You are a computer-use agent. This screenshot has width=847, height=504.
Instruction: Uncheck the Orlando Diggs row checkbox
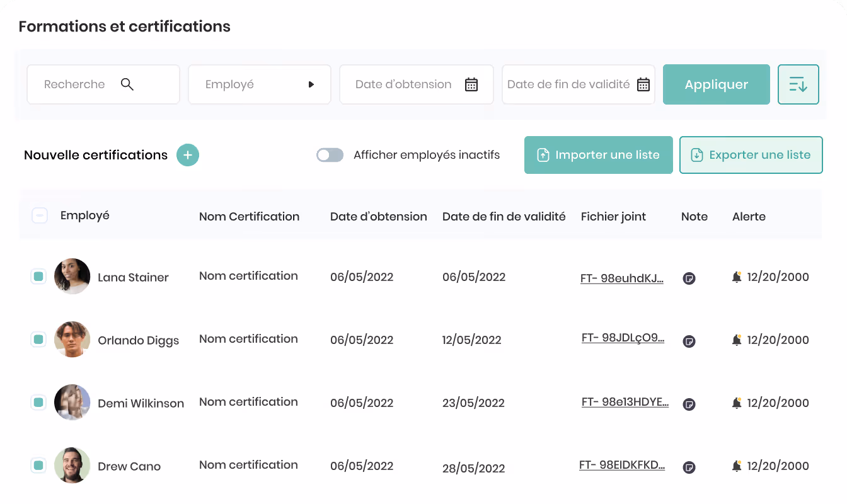(38, 339)
